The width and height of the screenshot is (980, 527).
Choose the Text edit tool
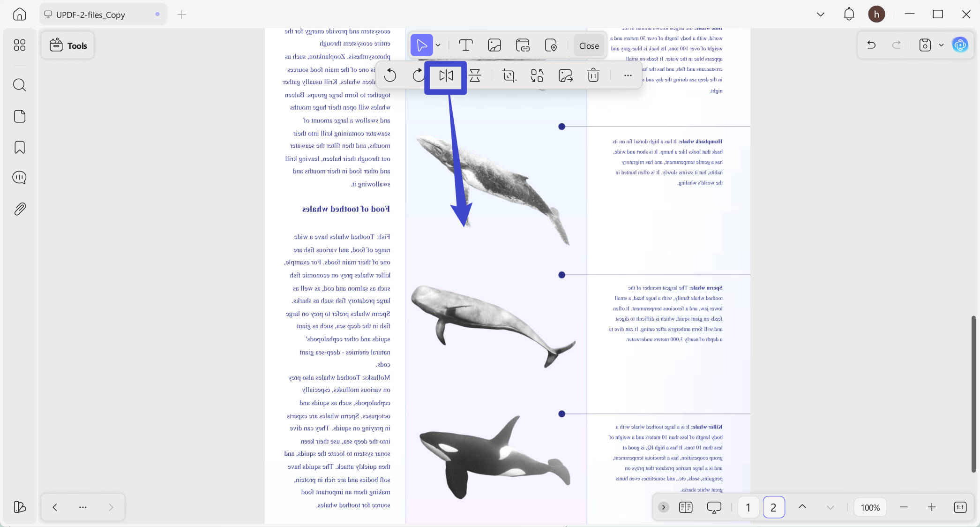click(465, 45)
